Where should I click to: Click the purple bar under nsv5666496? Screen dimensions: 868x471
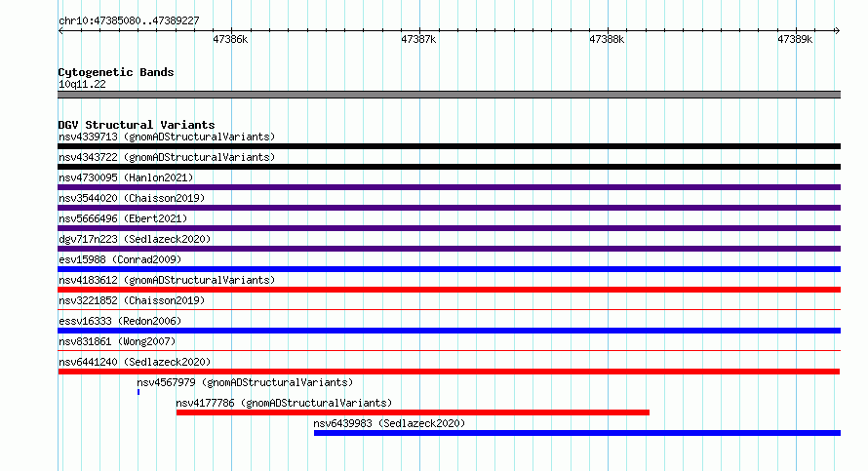(x=449, y=228)
